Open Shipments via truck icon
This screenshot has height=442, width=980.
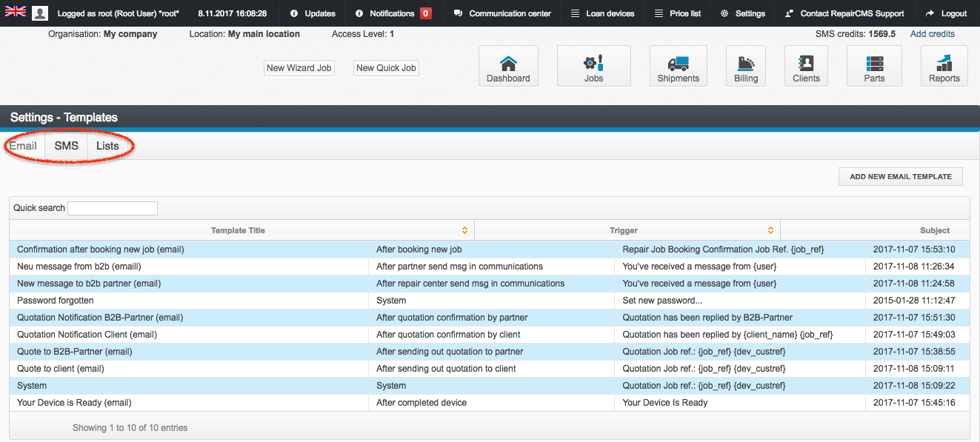(679, 66)
